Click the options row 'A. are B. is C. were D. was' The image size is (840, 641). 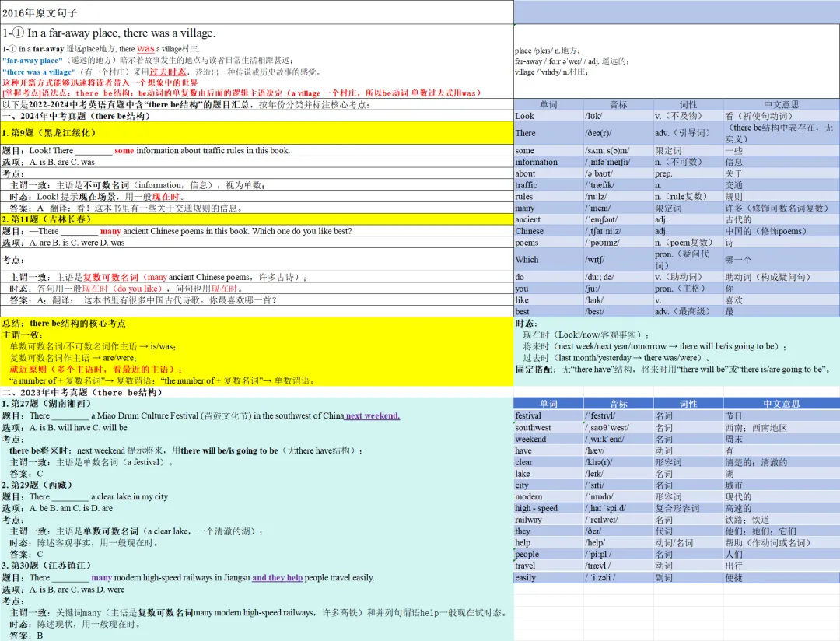coord(257,242)
